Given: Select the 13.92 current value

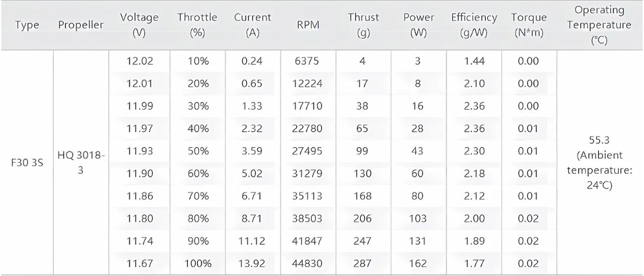Looking at the screenshot, I should (x=253, y=263).
